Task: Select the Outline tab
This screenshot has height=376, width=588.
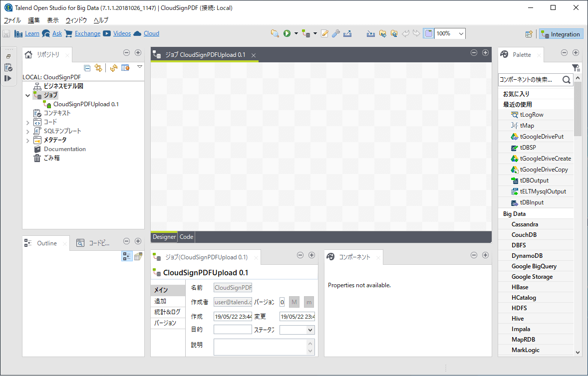Action: pos(46,243)
